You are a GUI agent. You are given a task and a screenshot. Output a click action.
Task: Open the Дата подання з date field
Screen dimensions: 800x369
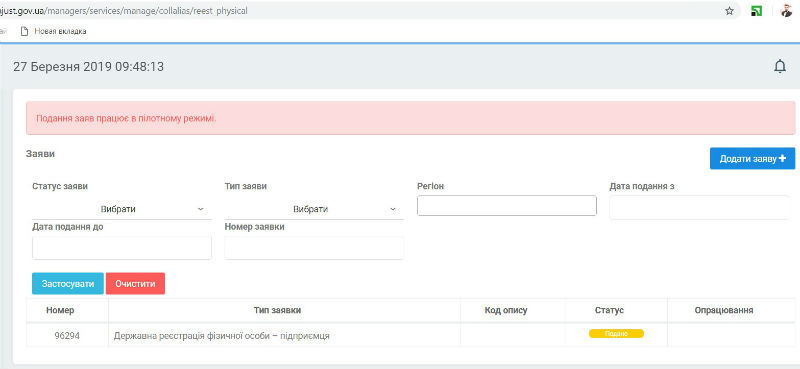click(x=699, y=207)
